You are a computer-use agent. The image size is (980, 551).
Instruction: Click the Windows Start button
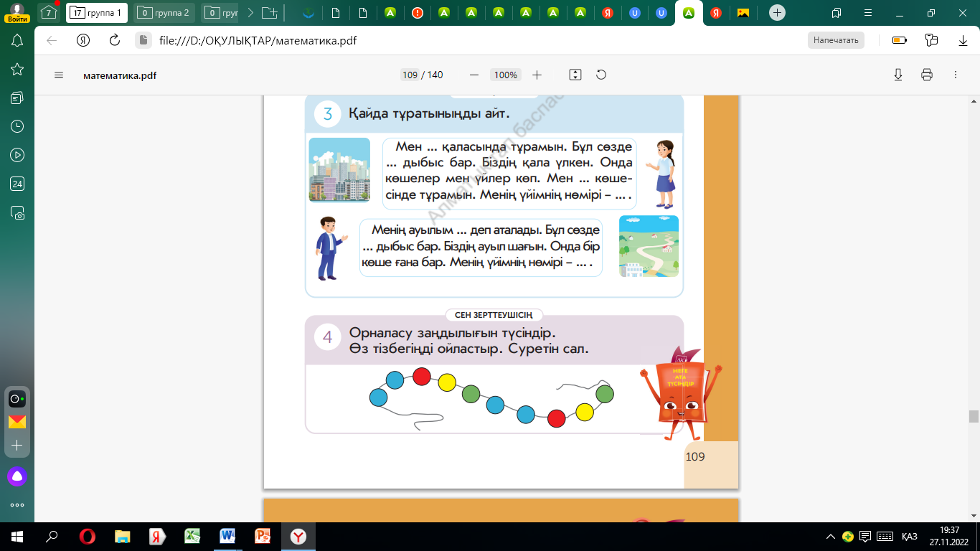[17, 537]
